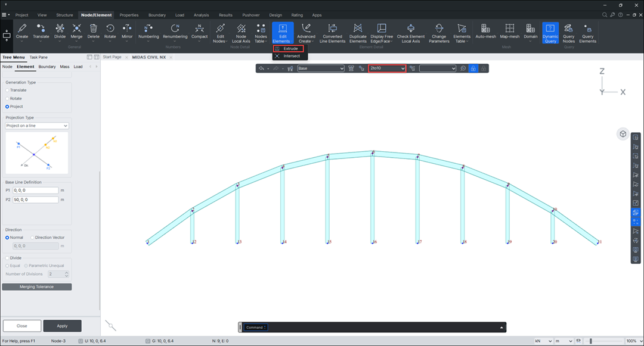
Task: Click the search icon in title bar
Action: [604, 15]
